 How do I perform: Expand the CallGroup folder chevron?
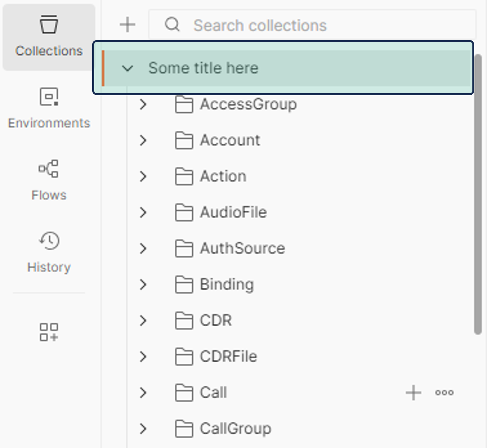pyautogui.click(x=143, y=429)
